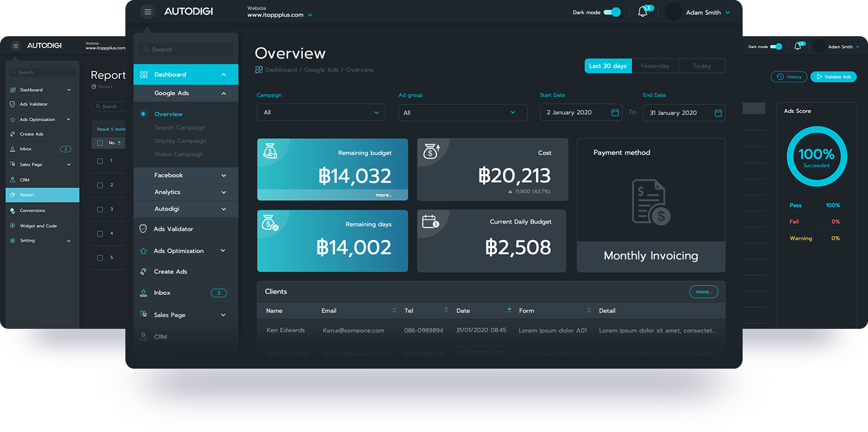Select Yesterday tab
The image size is (868, 432).
click(655, 66)
